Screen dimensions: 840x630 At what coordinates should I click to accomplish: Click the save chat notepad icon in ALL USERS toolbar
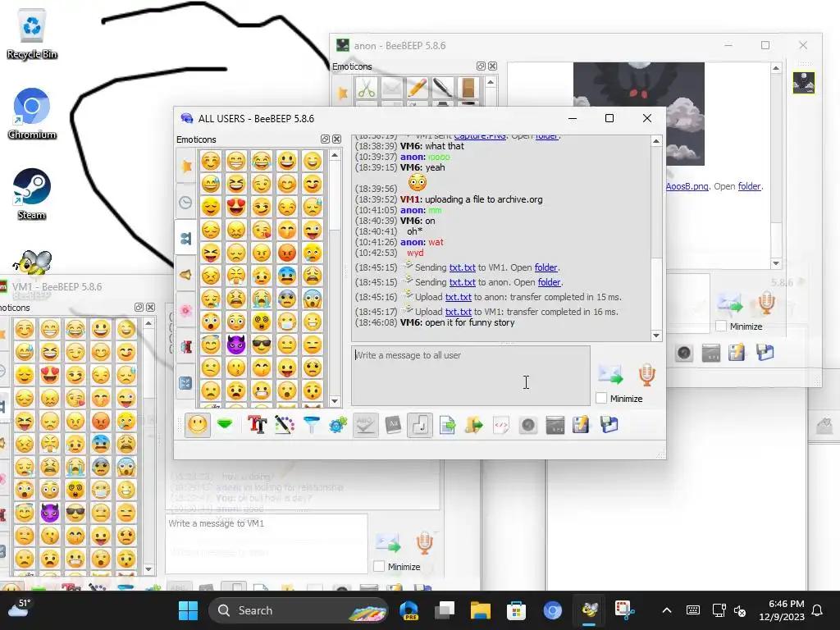581,426
